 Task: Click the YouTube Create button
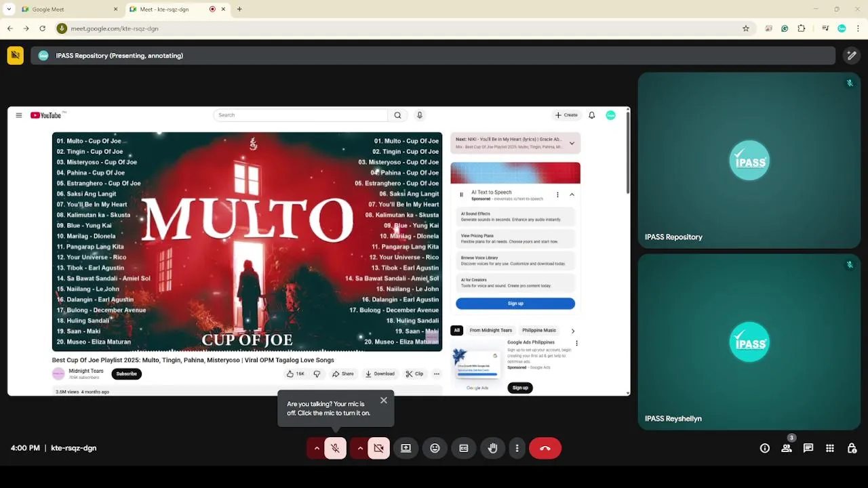pyautogui.click(x=566, y=115)
